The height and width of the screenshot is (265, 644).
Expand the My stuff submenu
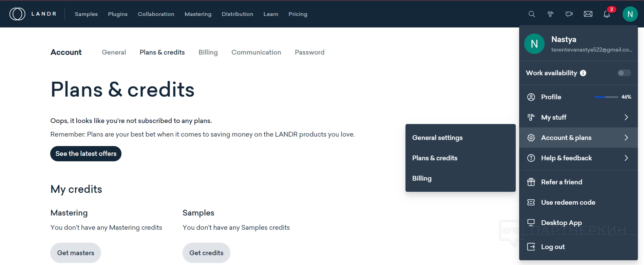coord(626,117)
